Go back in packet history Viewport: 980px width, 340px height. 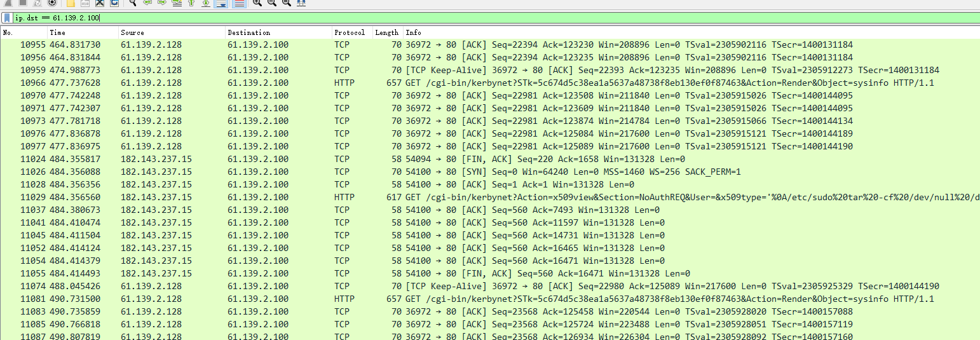tap(147, 3)
